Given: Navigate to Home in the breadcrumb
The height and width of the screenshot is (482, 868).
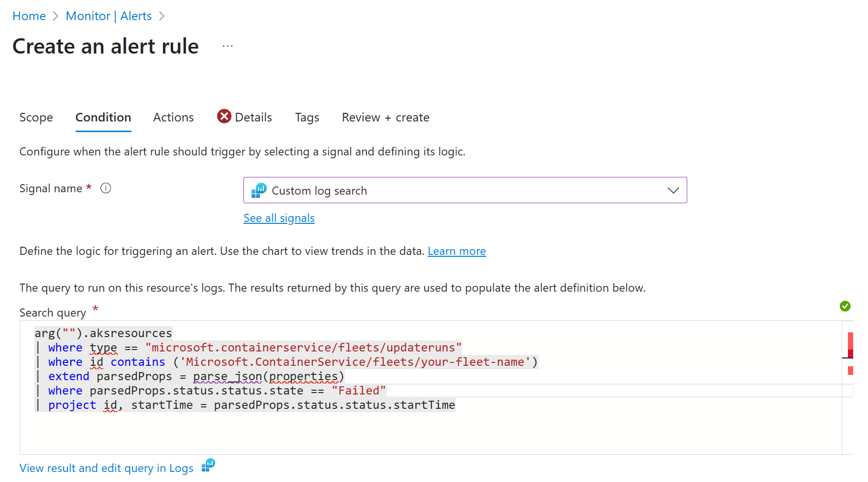Looking at the screenshot, I should click(29, 16).
